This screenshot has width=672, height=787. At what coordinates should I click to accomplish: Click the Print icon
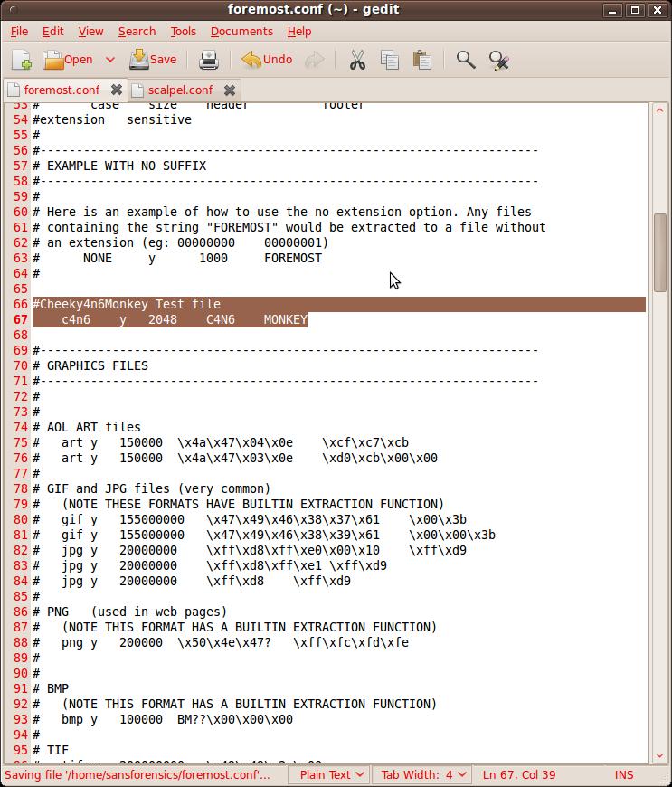pyautogui.click(x=209, y=60)
